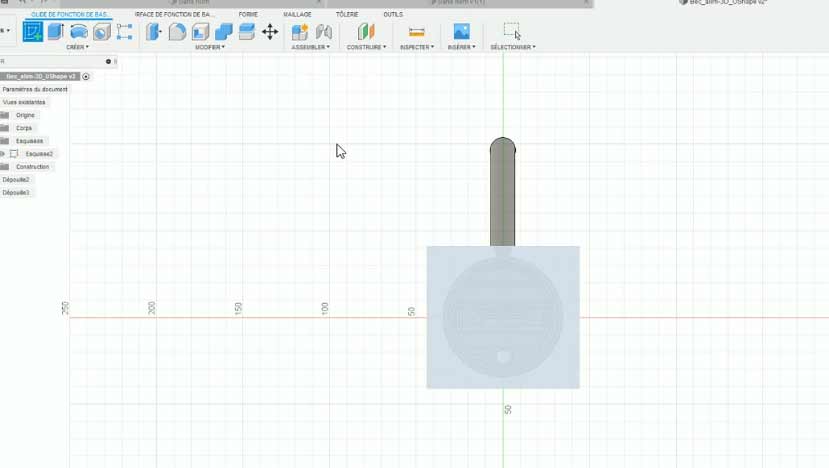Click the Inspecter measure icon
The height and width of the screenshot is (468, 829).
[417, 32]
